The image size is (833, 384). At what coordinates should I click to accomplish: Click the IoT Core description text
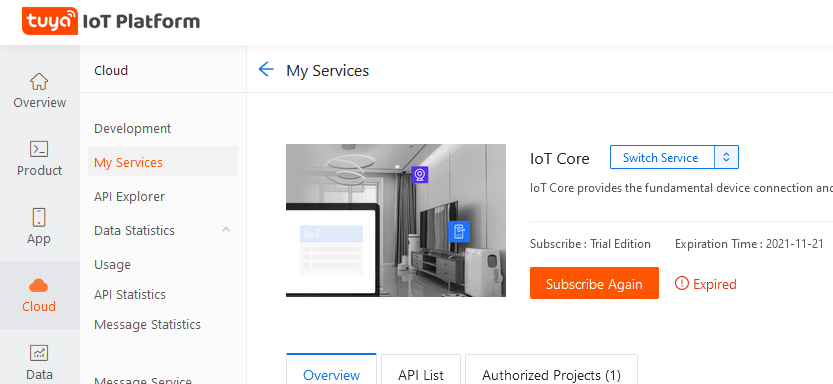point(681,188)
